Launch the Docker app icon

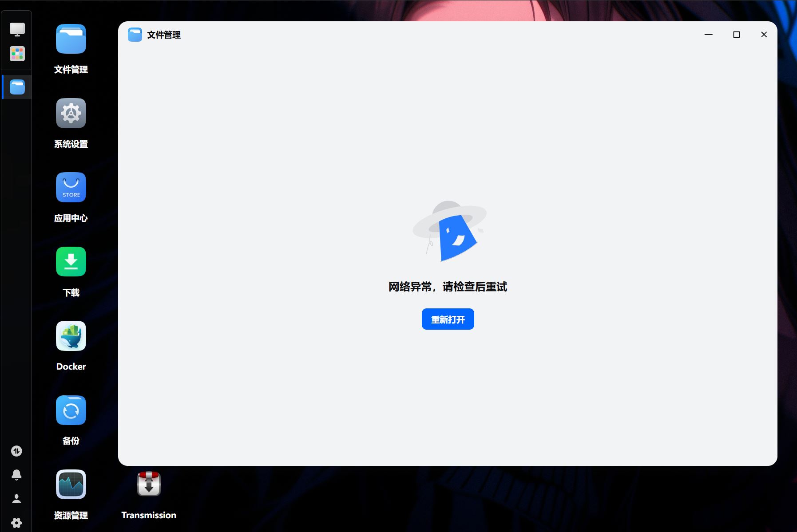point(71,336)
